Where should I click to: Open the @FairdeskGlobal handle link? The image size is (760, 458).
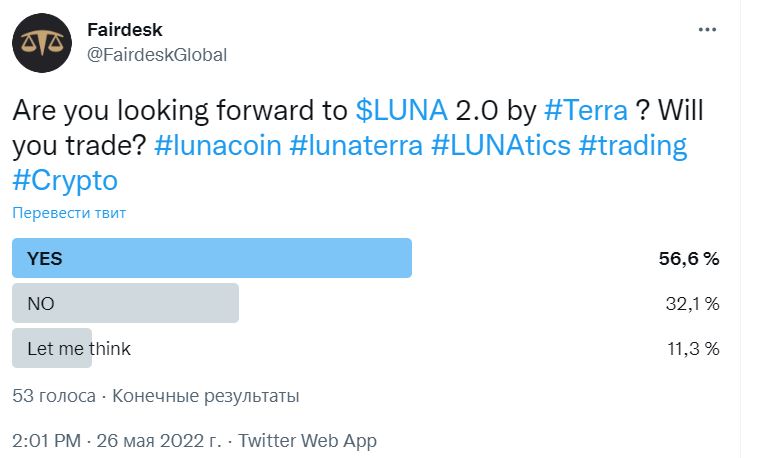pyautogui.click(x=157, y=55)
